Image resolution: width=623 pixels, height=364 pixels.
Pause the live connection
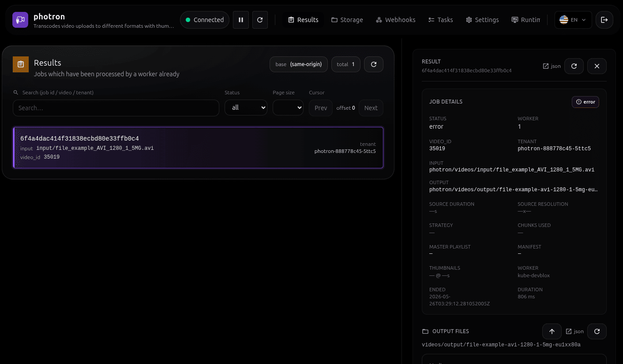(241, 20)
